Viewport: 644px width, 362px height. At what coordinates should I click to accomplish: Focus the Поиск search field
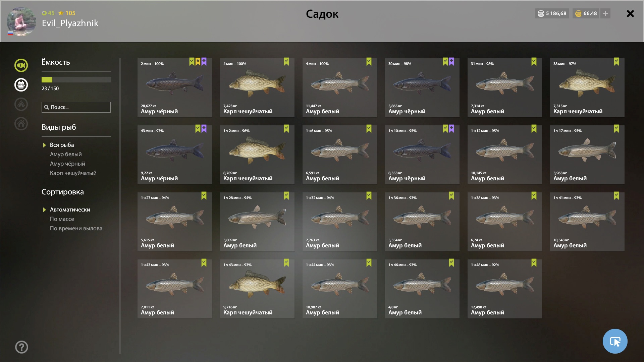pyautogui.click(x=76, y=107)
